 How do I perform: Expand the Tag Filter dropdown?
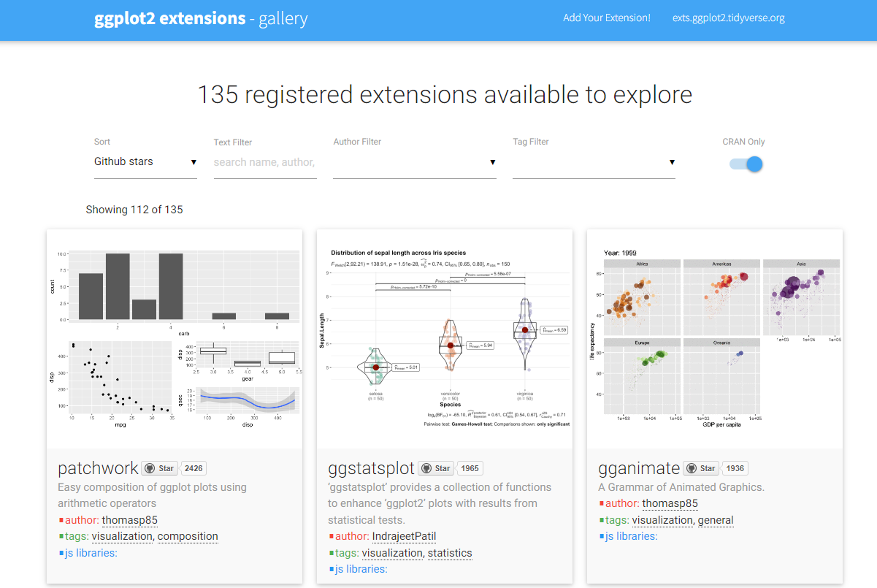click(x=594, y=162)
